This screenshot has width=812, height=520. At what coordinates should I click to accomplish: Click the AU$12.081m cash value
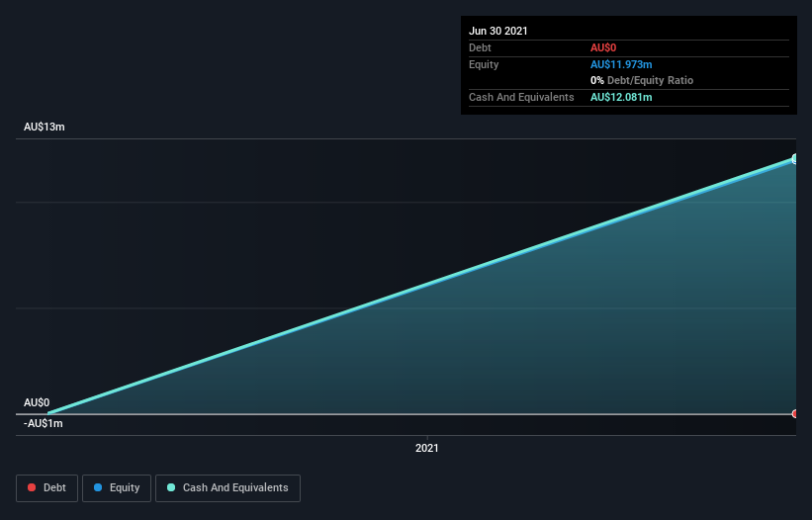click(621, 97)
